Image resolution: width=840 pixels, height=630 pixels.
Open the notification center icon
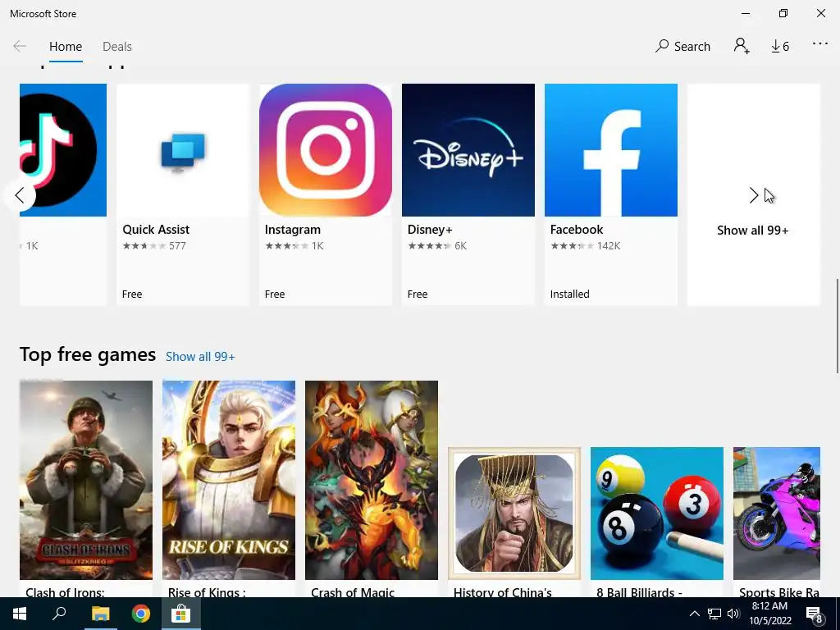click(815, 614)
